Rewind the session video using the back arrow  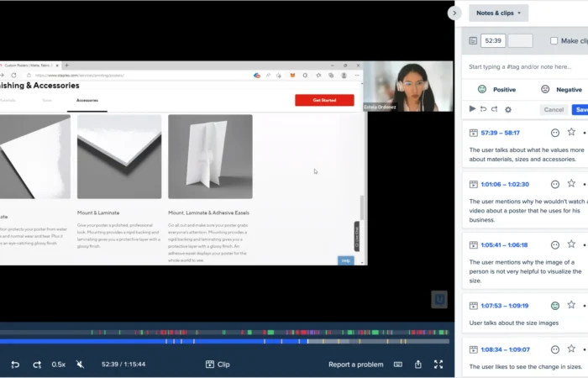coord(15,365)
